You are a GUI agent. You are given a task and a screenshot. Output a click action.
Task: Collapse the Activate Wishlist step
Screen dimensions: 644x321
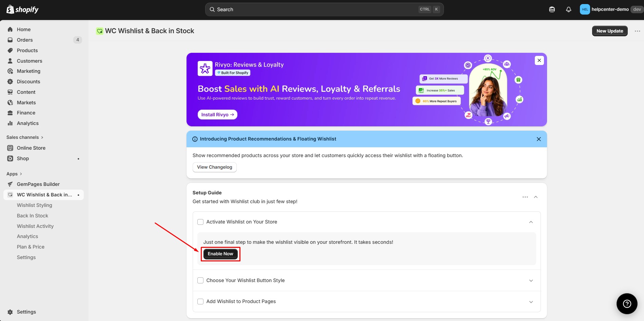tap(531, 222)
